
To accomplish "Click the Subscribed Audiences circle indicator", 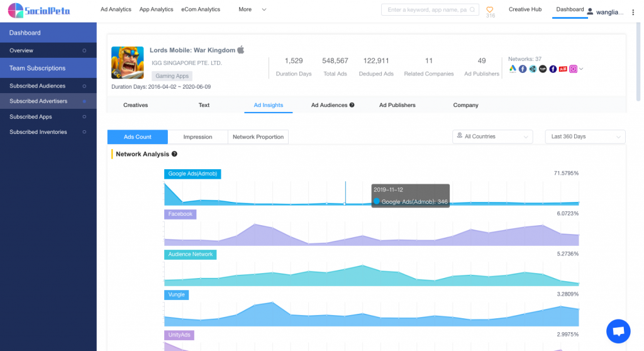I will (x=84, y=86).
